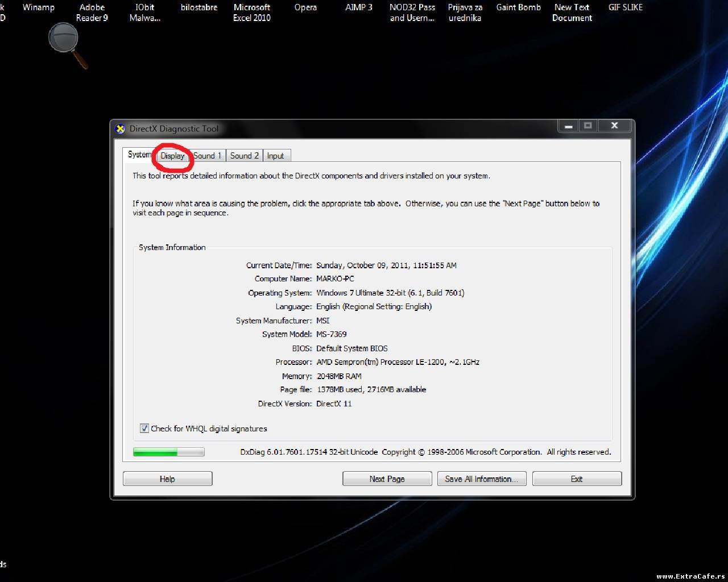Switch to the Display tab
Image resolution: width=728 pixels, height=582 pixels.
pyautogui.click(x=172, y=156)
